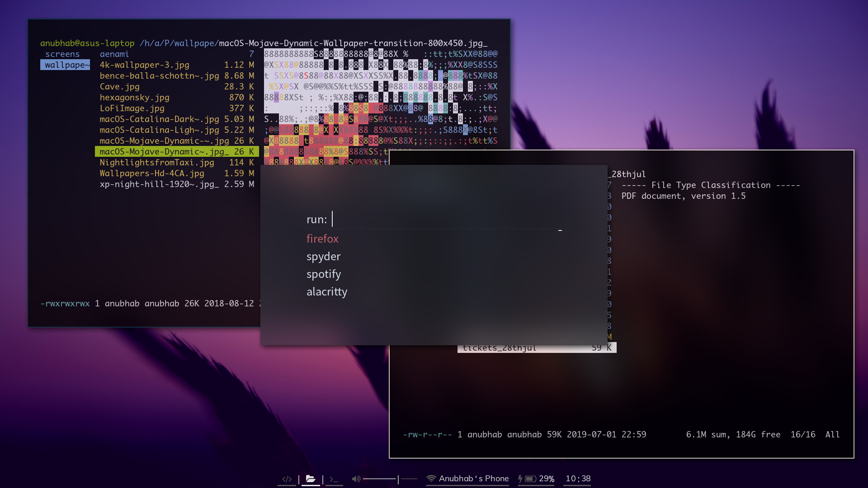Choose spotify from the launcher list
Screen dimensions: 868x488
324,274
